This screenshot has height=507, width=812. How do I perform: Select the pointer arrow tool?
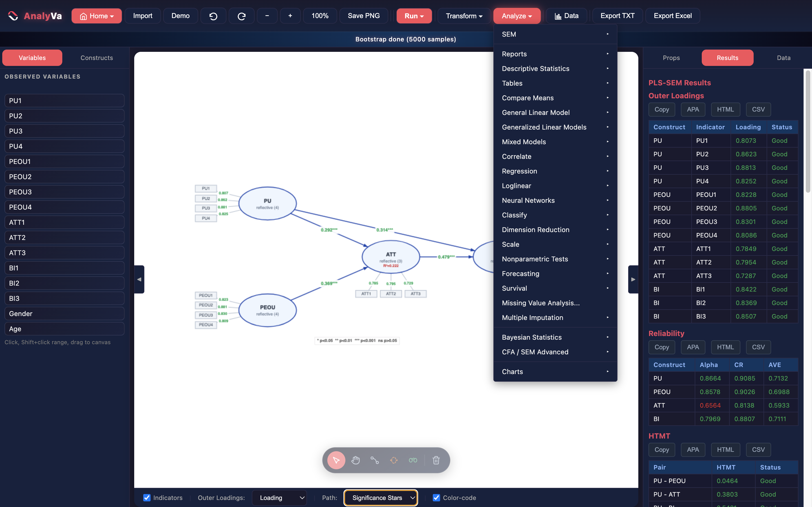336,460
